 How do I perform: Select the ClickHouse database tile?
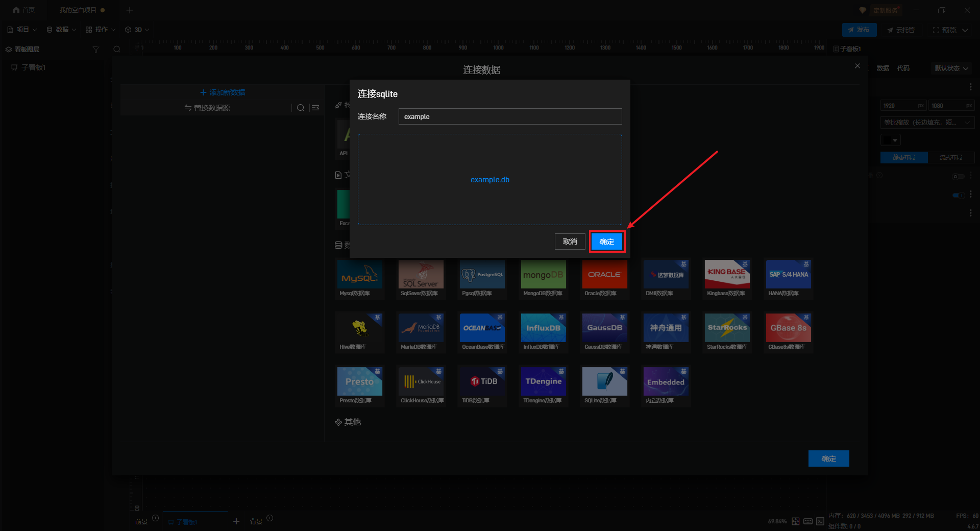pos(421,381)
